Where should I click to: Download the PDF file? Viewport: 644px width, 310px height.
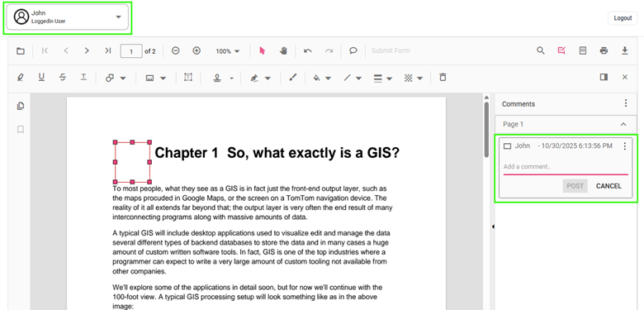point(625,50)
